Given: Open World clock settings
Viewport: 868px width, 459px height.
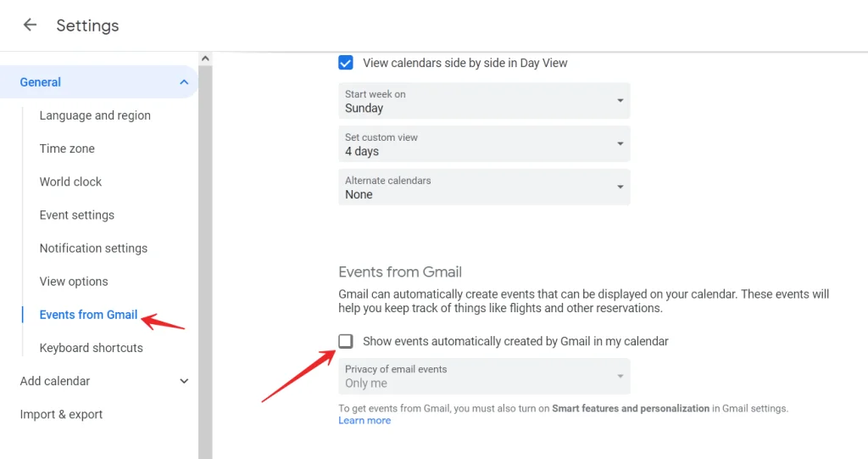Looking at the screenshot, I should tap(70, 182).
